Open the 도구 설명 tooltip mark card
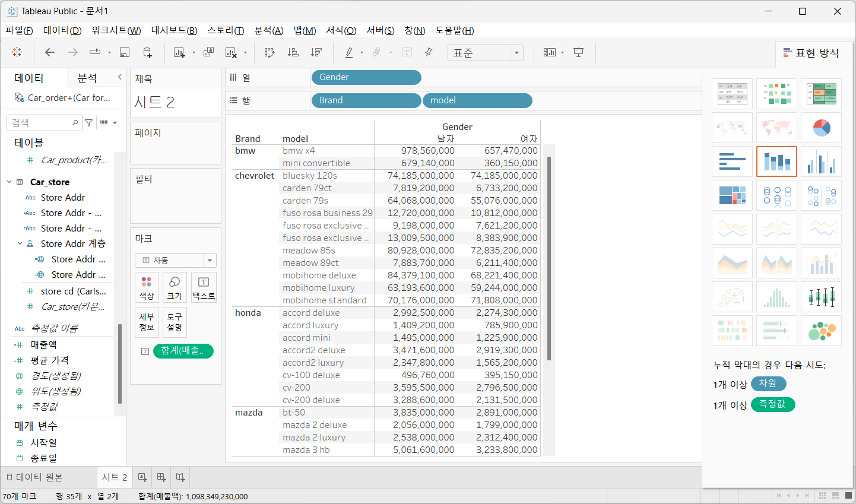 [175, 322]
